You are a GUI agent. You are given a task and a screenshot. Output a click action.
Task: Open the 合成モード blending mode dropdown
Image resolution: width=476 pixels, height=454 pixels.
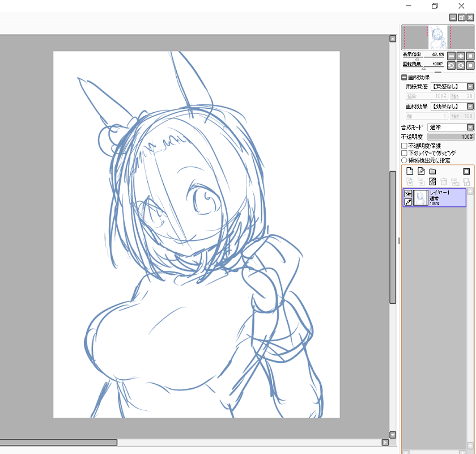click(470, 128)
